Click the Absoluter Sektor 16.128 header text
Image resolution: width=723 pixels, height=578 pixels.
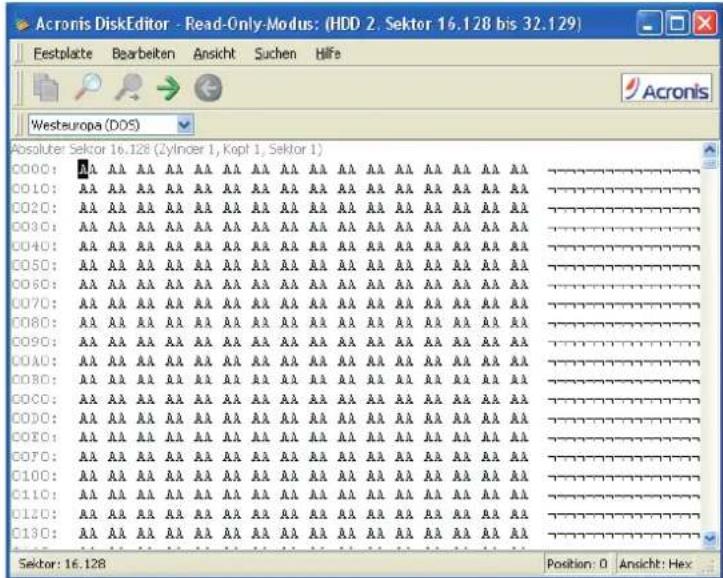tap(166, 149)
